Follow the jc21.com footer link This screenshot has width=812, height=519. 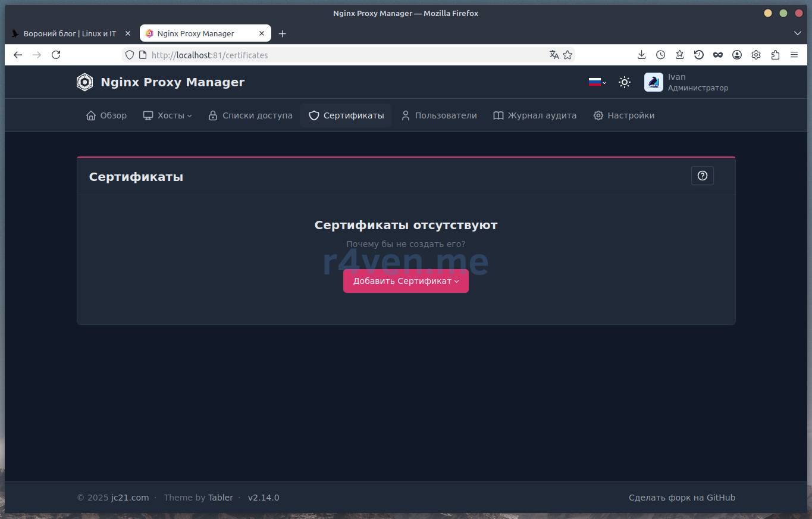[130, 498]
